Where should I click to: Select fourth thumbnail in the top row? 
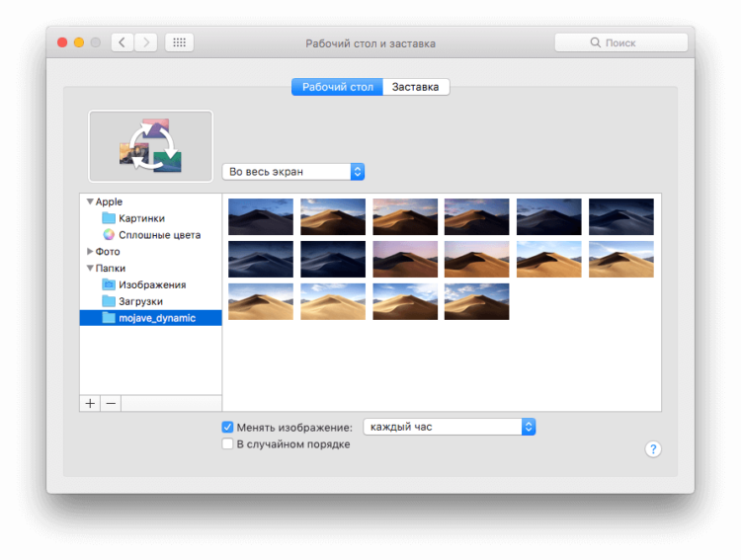click(x=477, y=217)
